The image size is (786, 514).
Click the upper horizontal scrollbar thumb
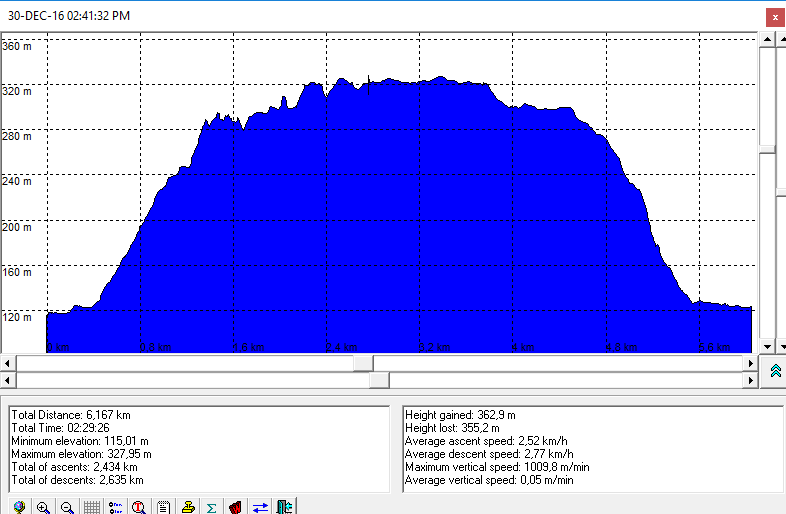click(362, 363)
